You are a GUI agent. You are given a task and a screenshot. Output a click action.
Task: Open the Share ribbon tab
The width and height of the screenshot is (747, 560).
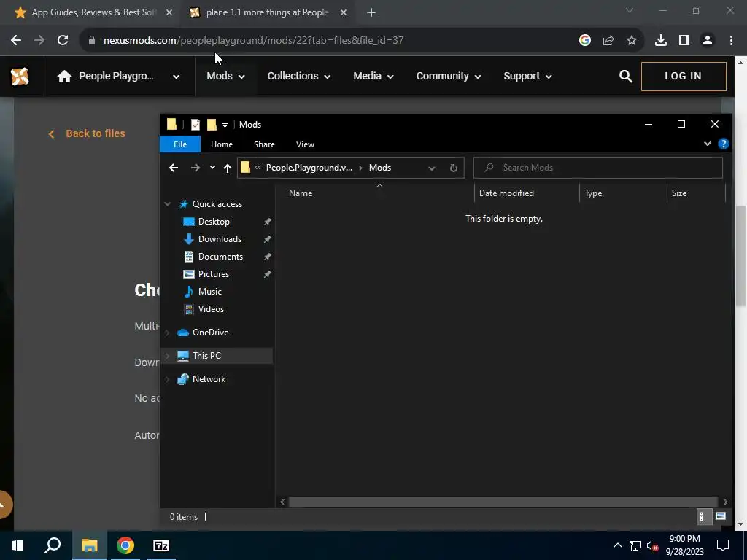pos(264,144)
